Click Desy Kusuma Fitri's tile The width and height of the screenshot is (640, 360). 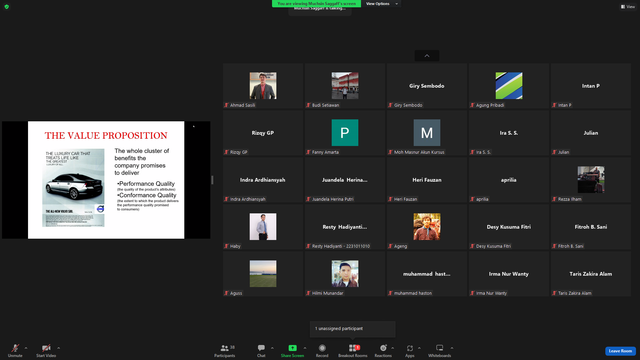click(x=509, y=227)
